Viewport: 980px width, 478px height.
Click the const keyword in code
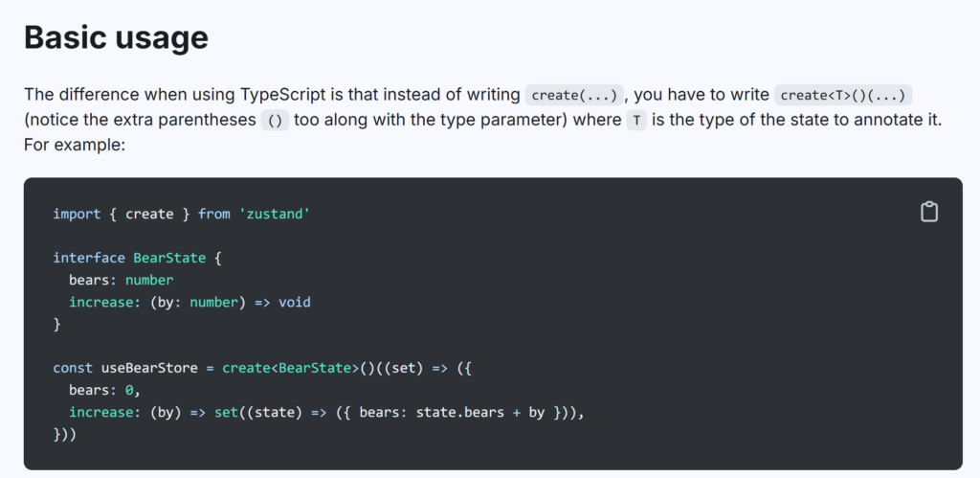73,368
